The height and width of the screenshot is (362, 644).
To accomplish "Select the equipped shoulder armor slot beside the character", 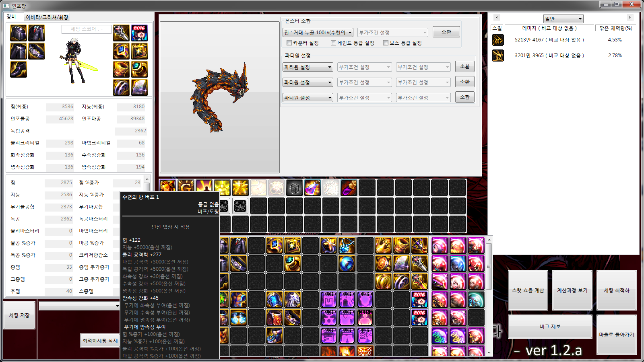I will click(x=19, y=33).
